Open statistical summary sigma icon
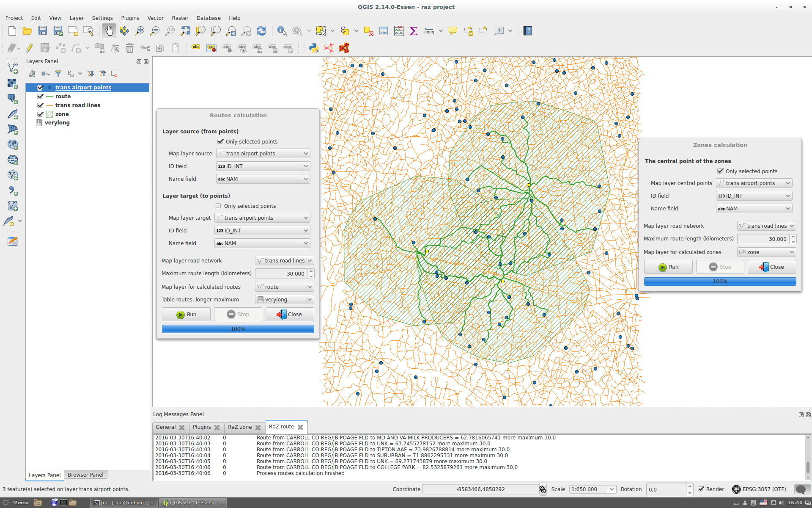Image resolution: width=812 pixels, height=508 pixels. 414,31
